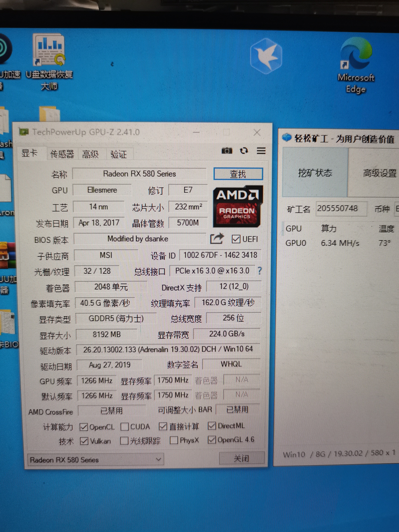Click the GPU-Z screenshot camera icon
The image size is (399, 532).
point(227,151)
